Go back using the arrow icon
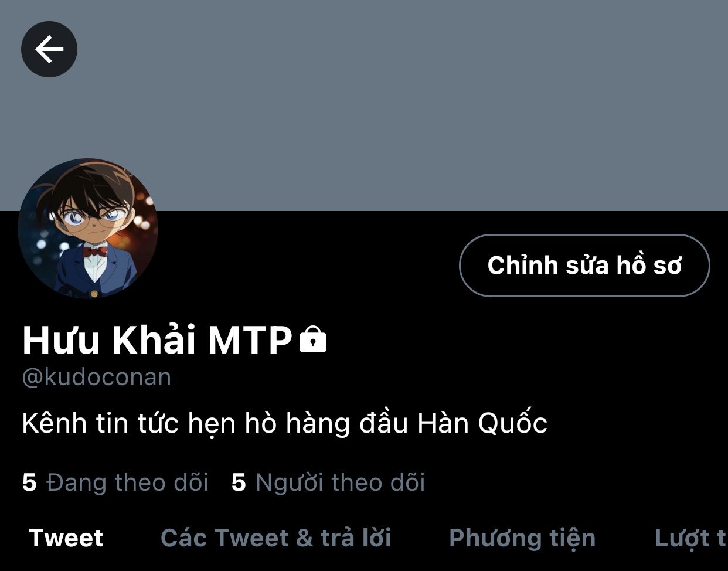This screenshot has height=571, width=728. point(49,49)
